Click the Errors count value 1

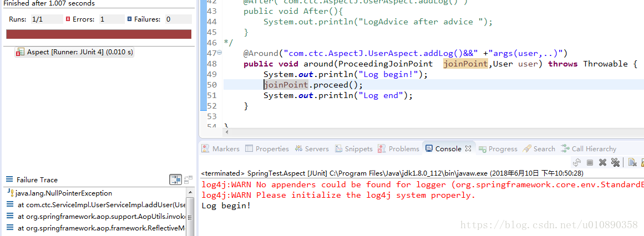111,19
